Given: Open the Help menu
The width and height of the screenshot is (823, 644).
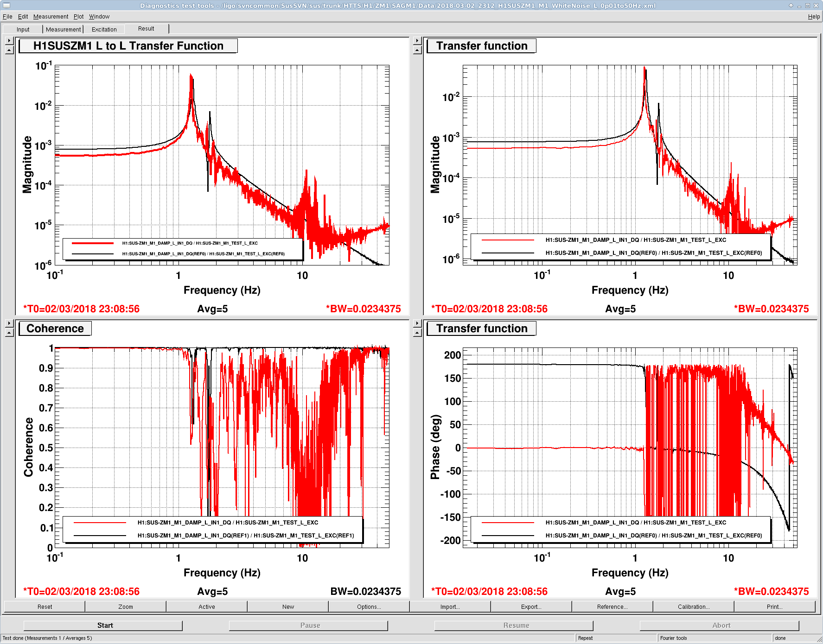Looking at the screenshot, I should click(x=814, y=17).
